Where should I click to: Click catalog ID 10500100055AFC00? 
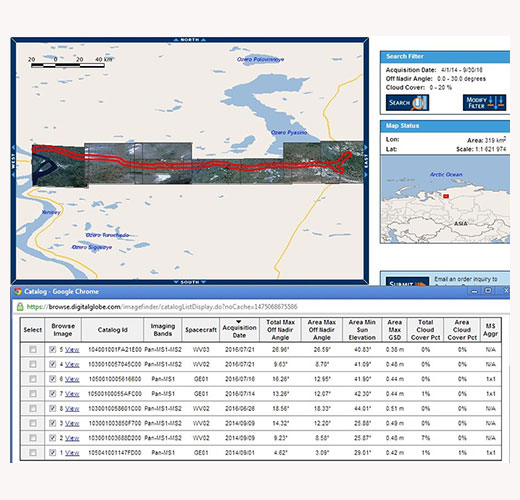click(x=115, y=394)
